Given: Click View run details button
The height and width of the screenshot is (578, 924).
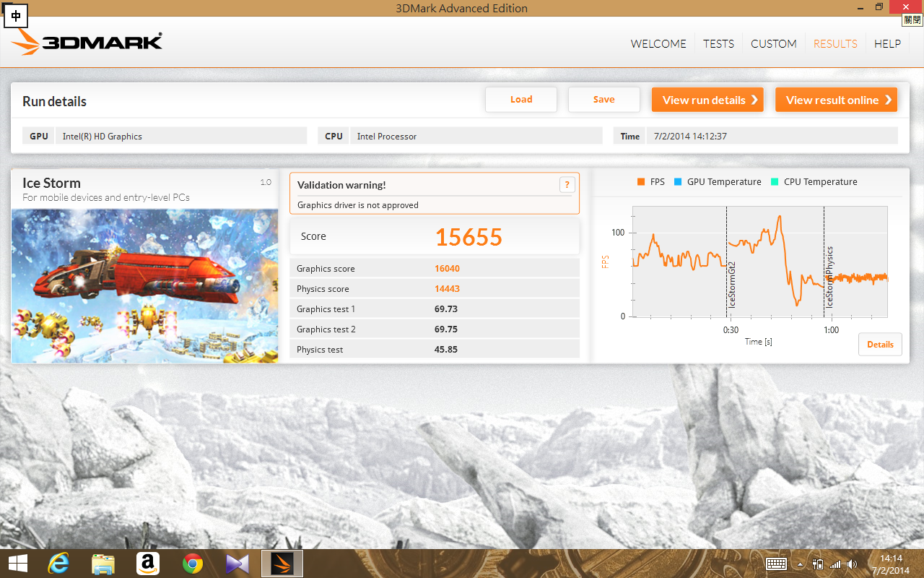Looking at the screenshot, I should click(707, 100).
